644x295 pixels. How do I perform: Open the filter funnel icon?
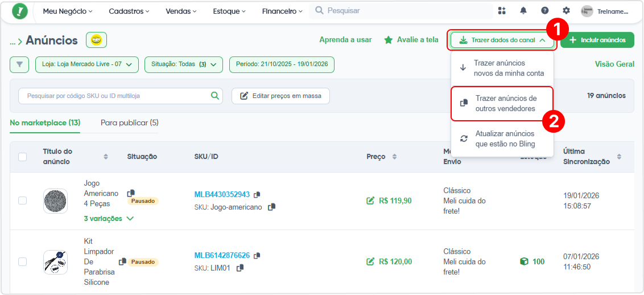(19, 64)
